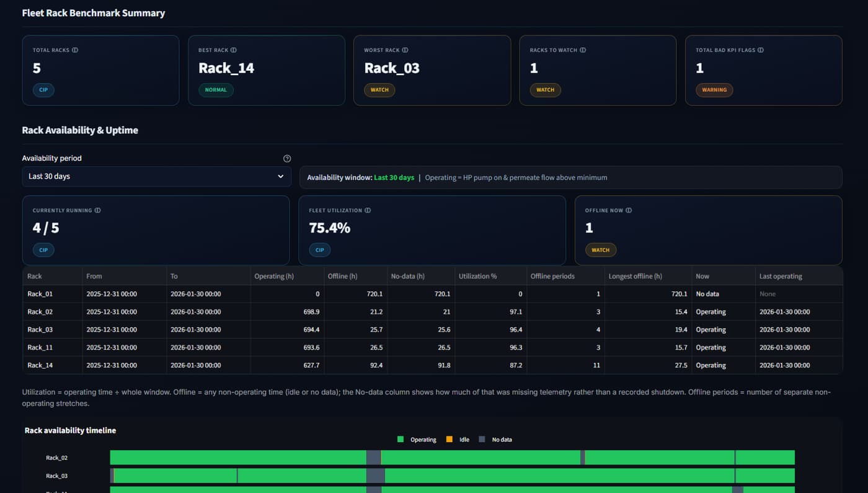The height and width of the screenshot is (493, 868).
Task: Select the Rack_01 row name cell
Action: click(52, 294)
